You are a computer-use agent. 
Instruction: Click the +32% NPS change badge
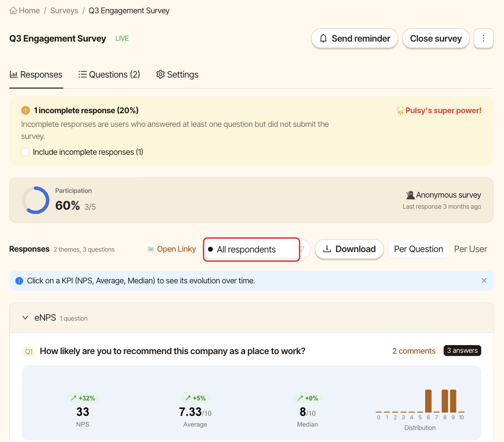pos(83,398)
